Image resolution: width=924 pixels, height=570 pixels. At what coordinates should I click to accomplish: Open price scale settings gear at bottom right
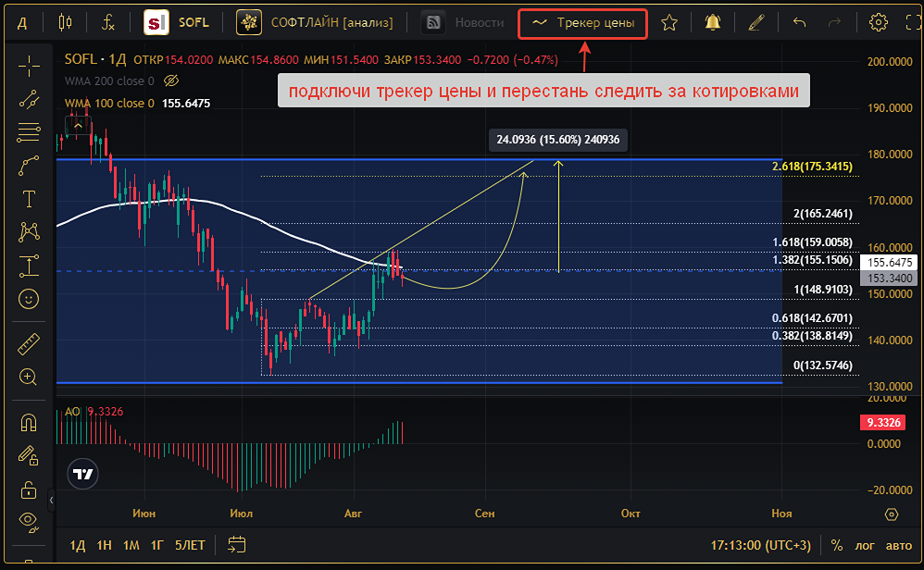point(892,514)
